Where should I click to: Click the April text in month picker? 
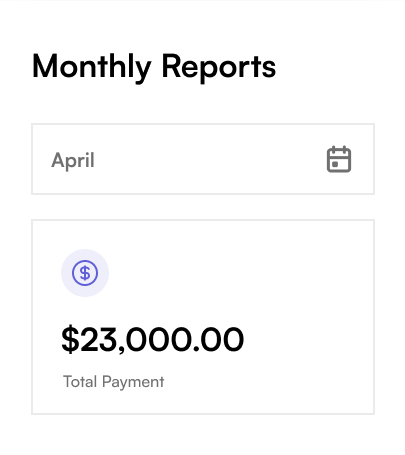73,160
